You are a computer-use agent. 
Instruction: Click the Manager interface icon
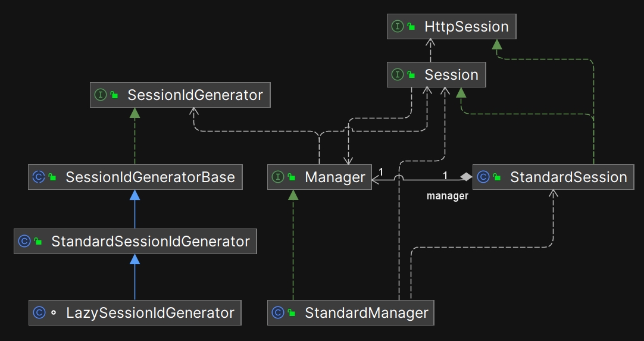[278, 177]
